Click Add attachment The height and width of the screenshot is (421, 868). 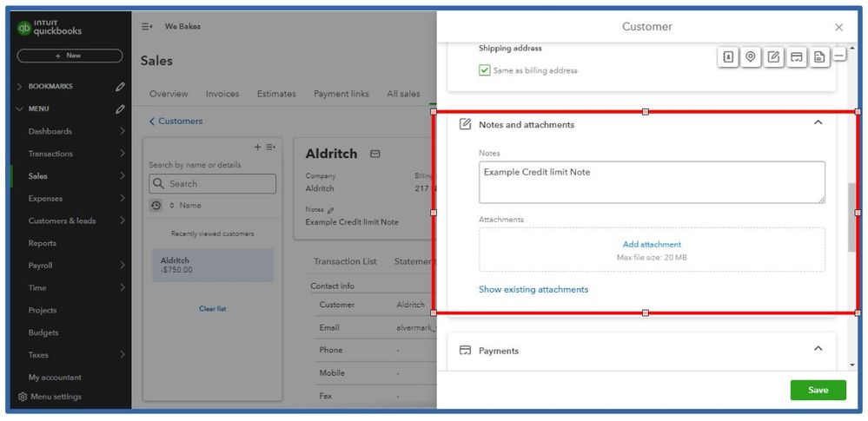(652, 244)
